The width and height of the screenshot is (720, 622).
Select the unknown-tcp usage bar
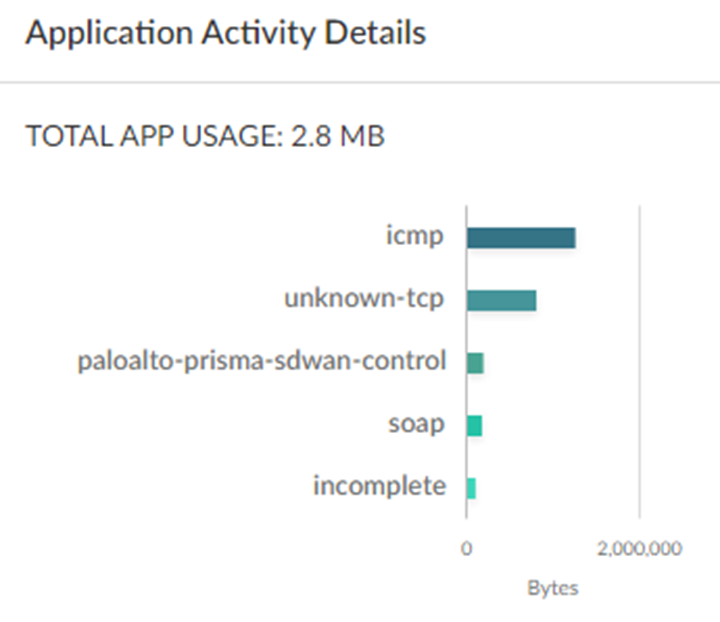point(502,300)
